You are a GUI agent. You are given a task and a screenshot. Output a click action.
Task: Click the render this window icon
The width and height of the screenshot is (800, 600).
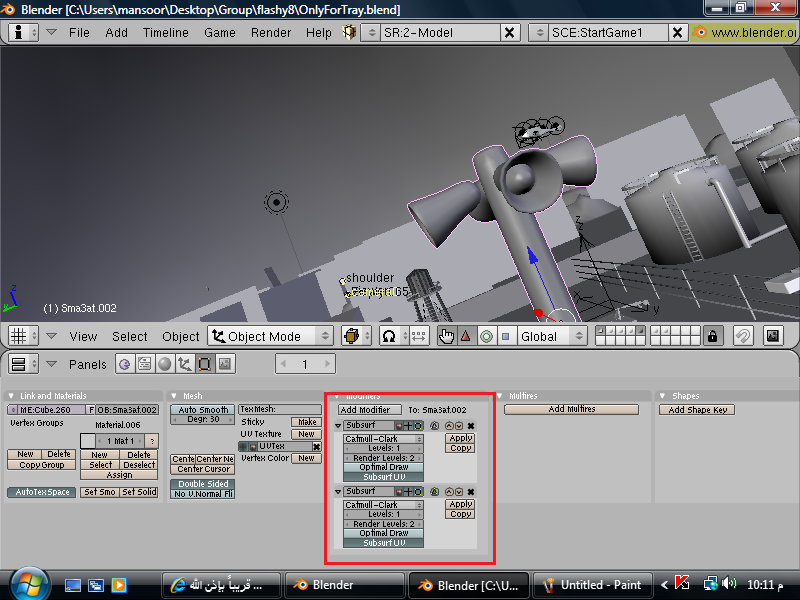coord(773,336)
